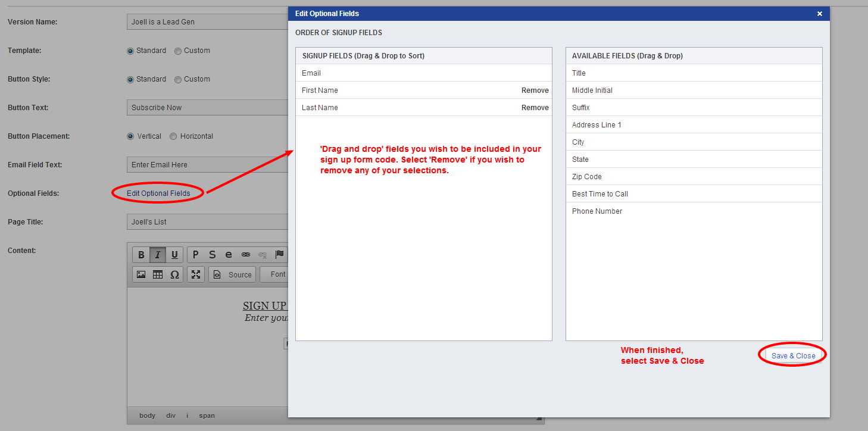Select the Zip Code available field
Viewport: 868px width, 431px height.
coord(694,177)
